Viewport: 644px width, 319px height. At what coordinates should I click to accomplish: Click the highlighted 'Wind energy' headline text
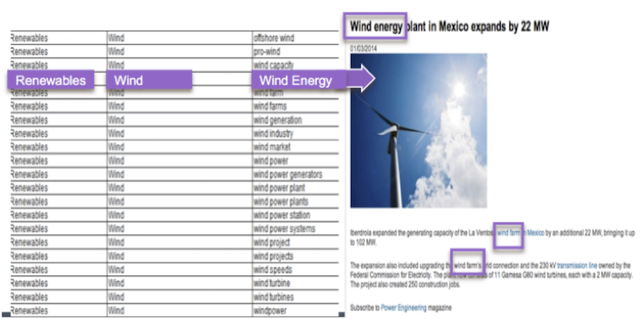point(375,27)
